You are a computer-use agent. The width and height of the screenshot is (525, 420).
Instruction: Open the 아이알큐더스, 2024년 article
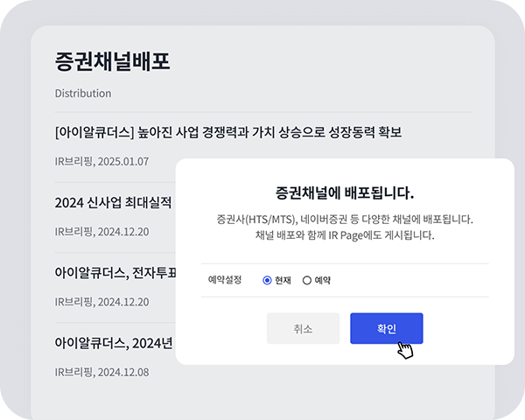point(114,343)
